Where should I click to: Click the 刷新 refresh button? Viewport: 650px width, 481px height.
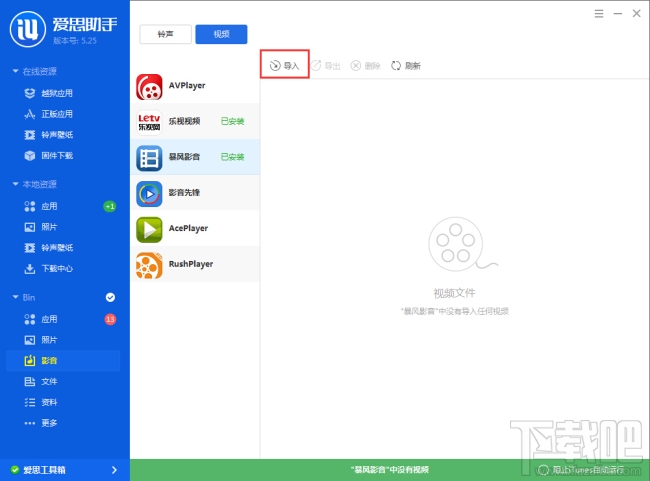pos(406,66)
